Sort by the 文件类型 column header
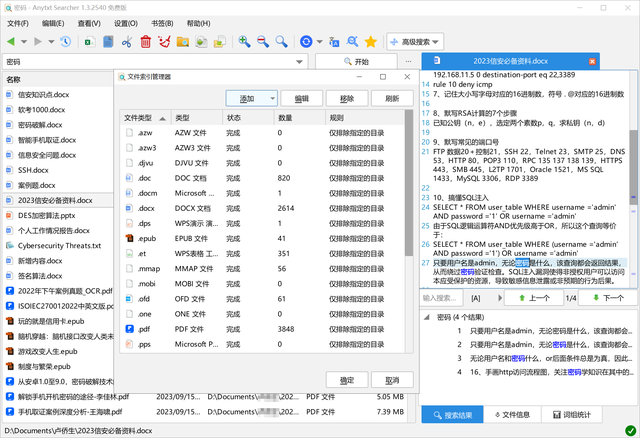 [145, 118]
